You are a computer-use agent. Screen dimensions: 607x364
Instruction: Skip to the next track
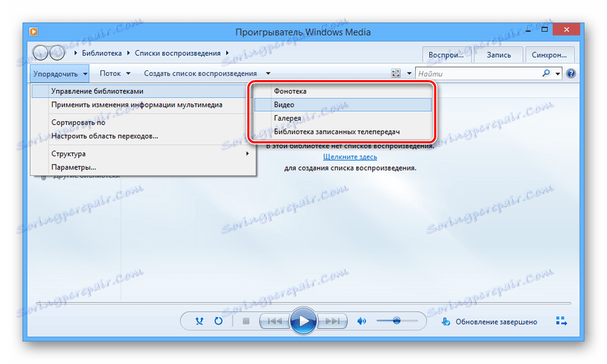[x=332, y=321]
